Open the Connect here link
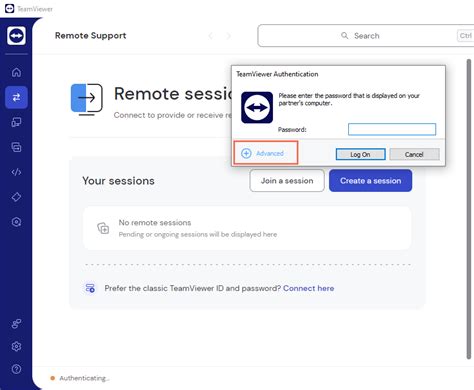 309,288
